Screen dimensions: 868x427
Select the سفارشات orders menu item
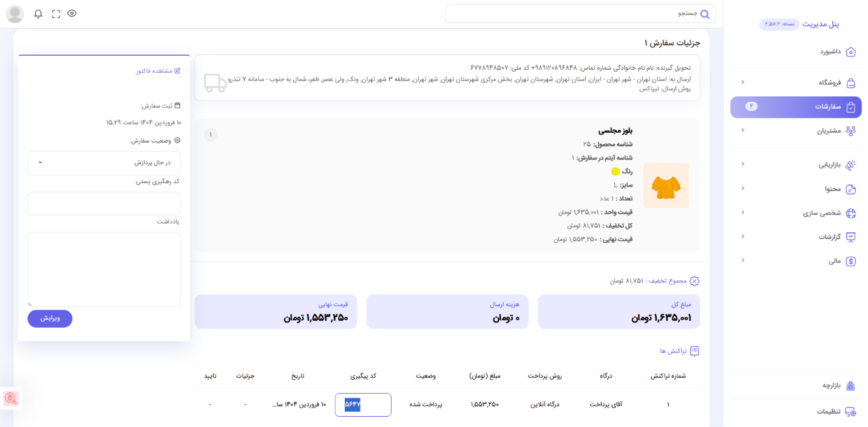pos(795,107)
